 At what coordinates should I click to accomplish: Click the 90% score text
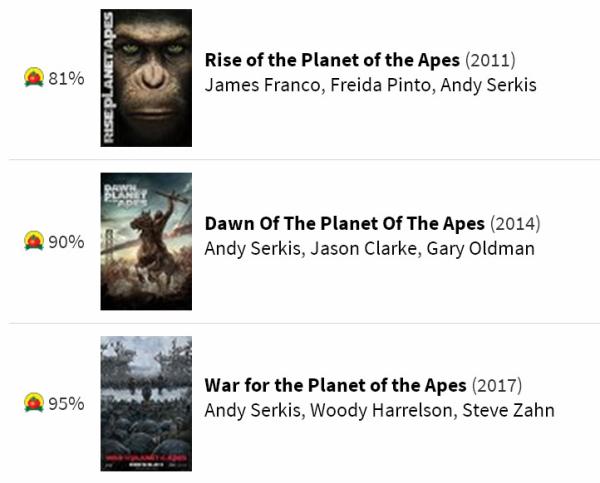[66, 242]
